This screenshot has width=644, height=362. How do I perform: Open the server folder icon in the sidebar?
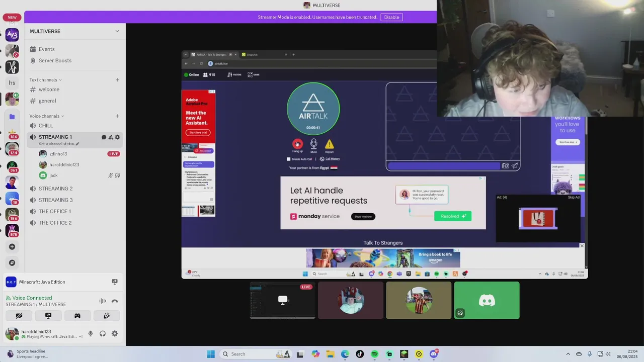(12, 117)
